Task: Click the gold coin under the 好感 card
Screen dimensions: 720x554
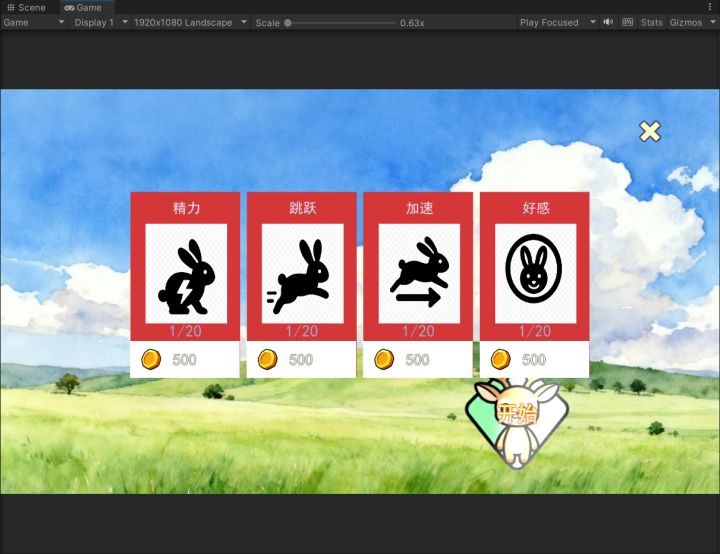Action: (501, 359)
